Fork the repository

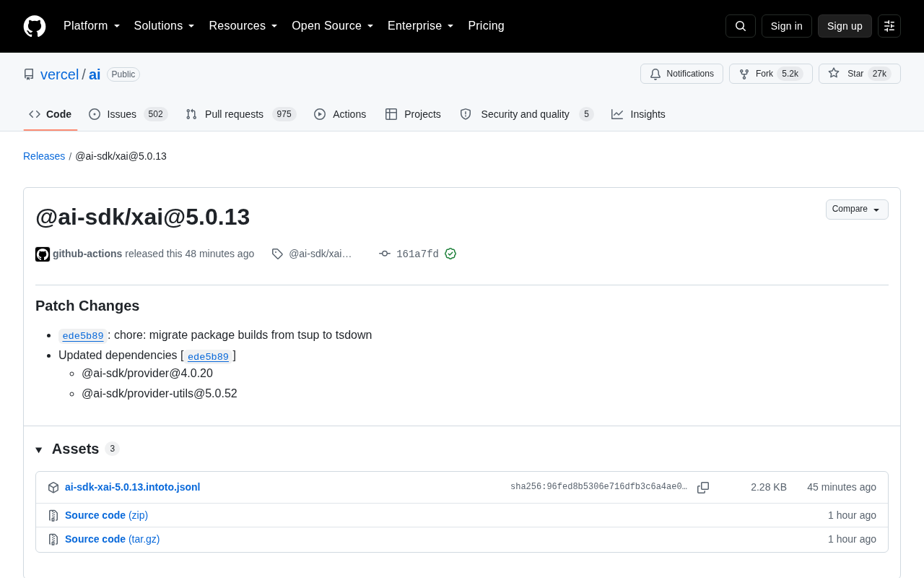point(770,74)
